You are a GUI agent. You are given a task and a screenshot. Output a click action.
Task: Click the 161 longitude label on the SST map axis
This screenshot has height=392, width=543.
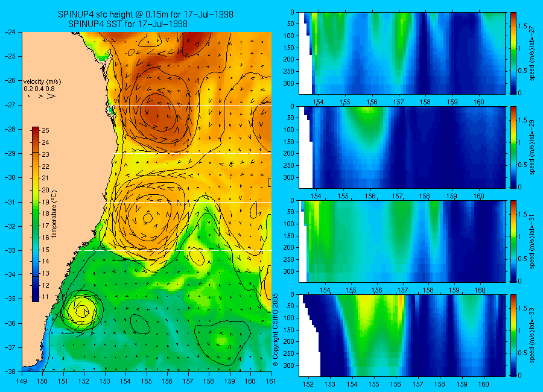[271, 381]
